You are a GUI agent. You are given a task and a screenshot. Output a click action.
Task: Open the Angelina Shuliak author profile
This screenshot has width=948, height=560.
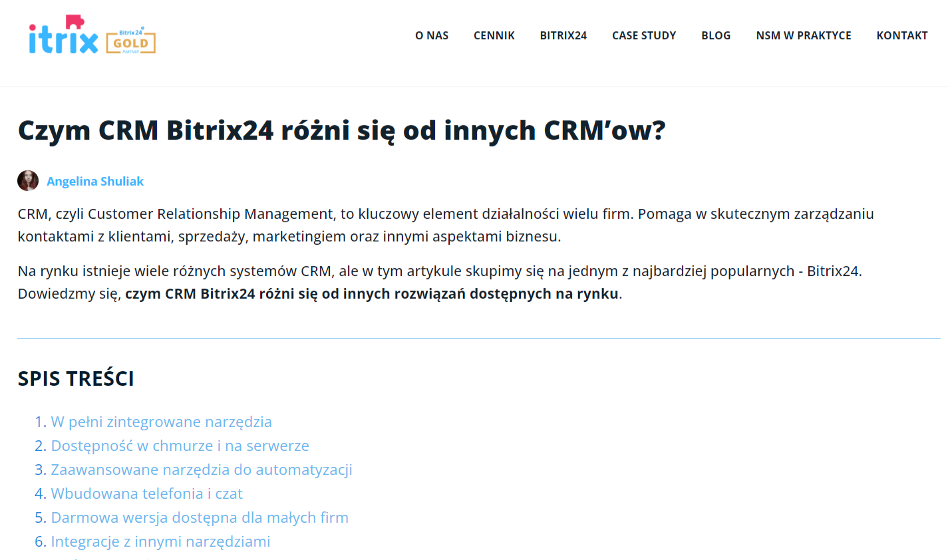(x=95, y=181)
